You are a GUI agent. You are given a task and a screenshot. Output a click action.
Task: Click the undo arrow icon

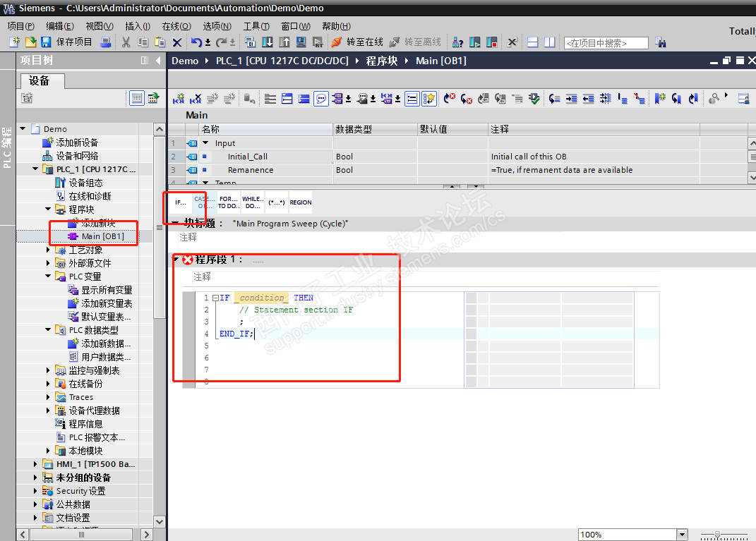coord(196,42)
